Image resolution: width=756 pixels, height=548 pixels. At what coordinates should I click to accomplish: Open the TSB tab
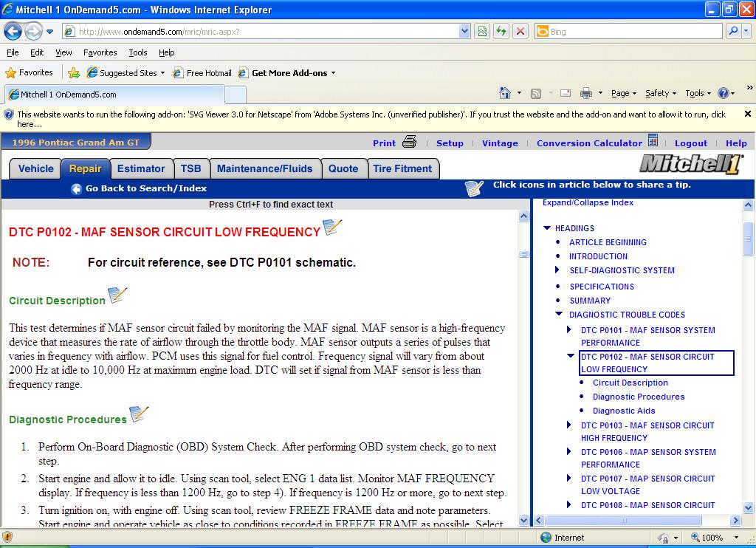coord(191,169)
